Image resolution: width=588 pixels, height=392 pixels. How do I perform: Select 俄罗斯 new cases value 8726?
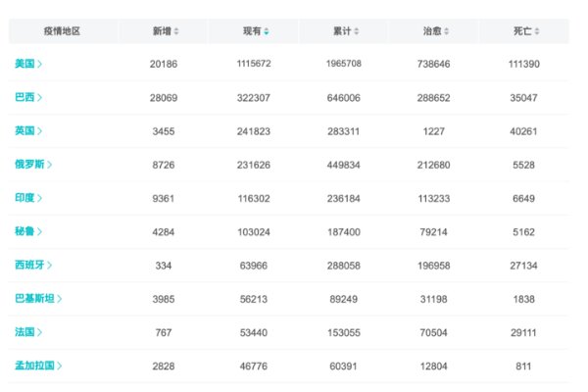(x=164, y=165)
